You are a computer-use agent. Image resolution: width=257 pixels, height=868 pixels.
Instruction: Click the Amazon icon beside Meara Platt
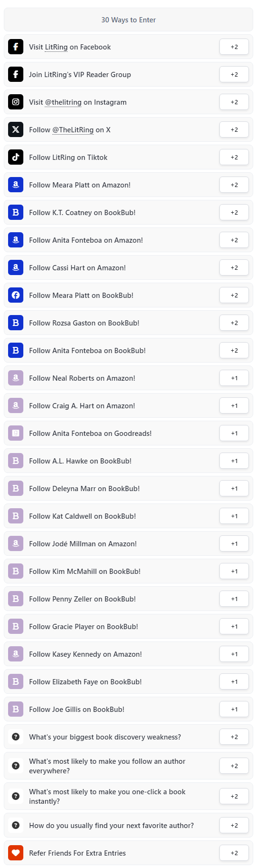click(x=16, y=185)
